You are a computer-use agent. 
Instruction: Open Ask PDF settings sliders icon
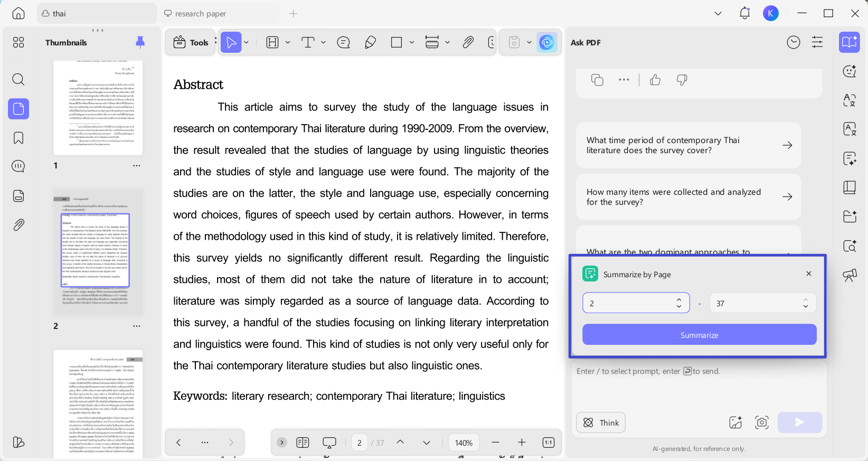817,42
